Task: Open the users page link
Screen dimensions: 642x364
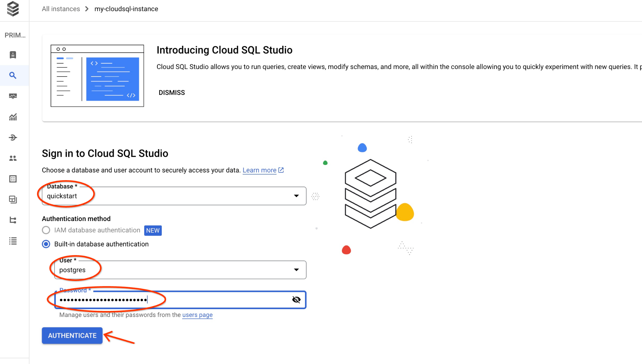Action: click(x=197, y=315)
